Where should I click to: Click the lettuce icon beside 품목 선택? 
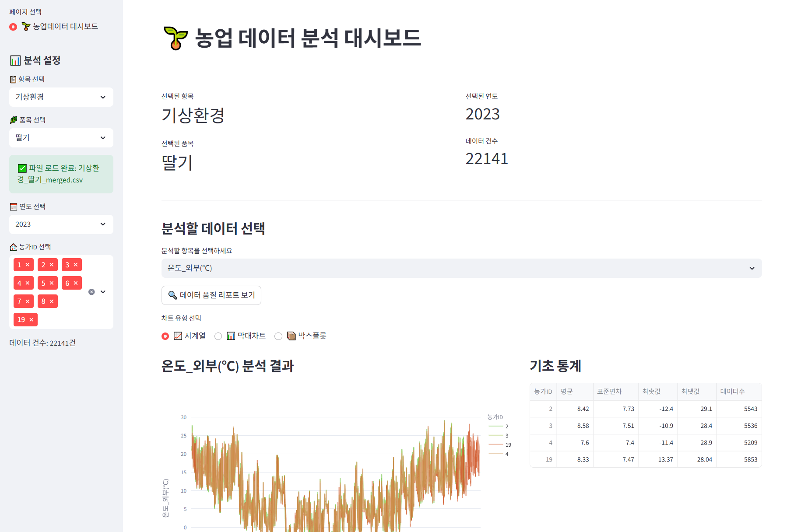[13, 119]
